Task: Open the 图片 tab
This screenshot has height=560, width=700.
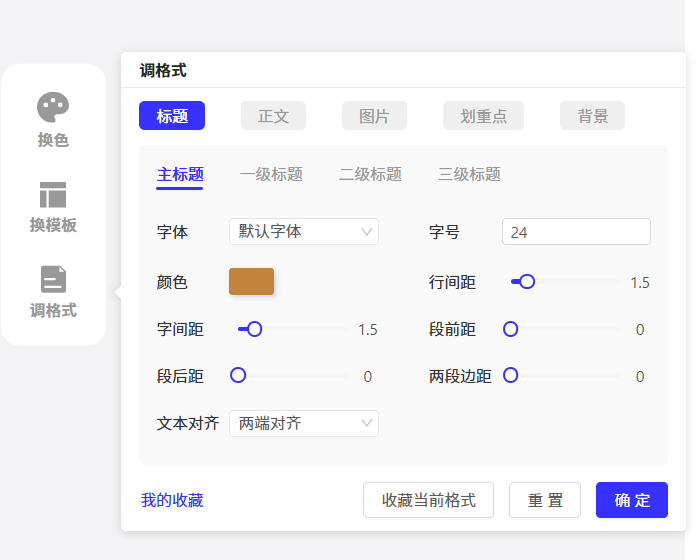Action: [374, 116]
